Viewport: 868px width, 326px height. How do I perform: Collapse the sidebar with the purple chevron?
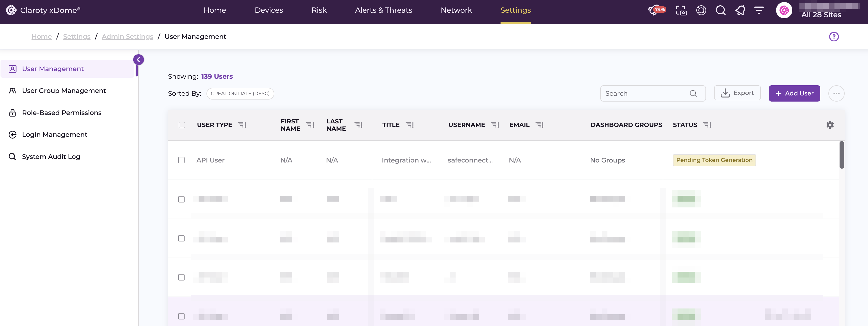[138, 60]
